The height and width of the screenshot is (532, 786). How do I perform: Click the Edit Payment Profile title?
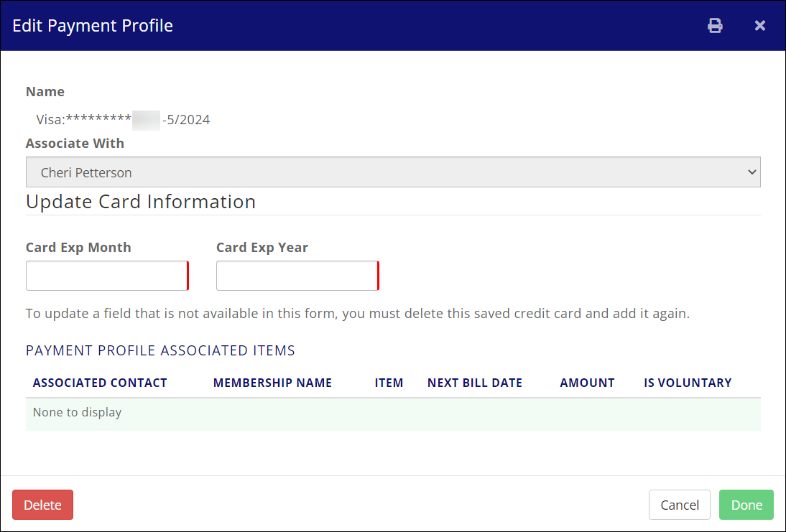point(93,26)
